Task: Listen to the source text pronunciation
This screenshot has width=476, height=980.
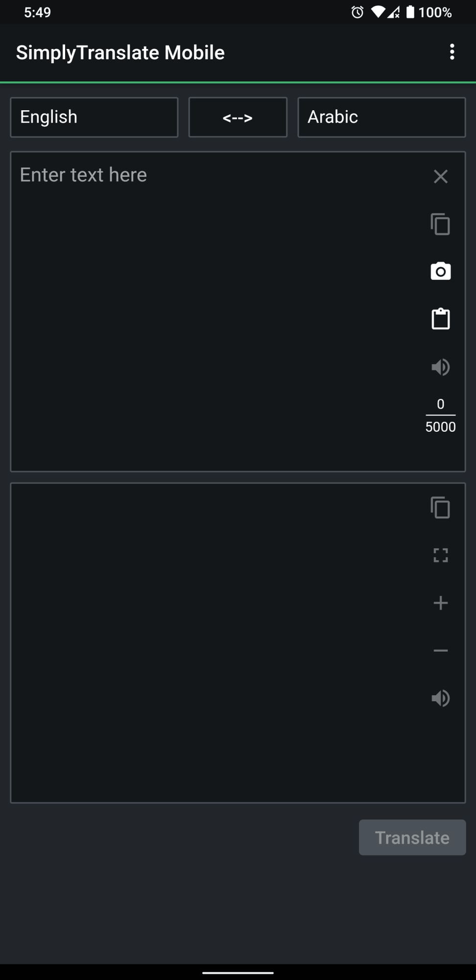Action: pos(440,367)
